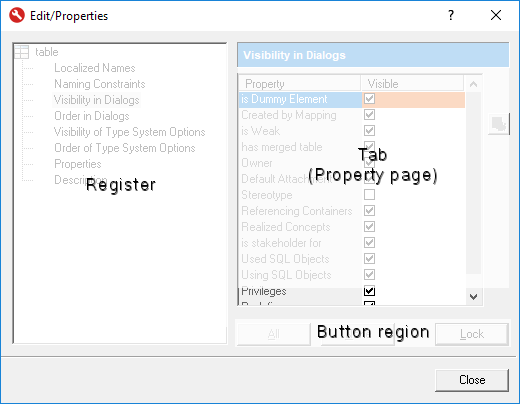Click the table icon in tree root
The height and width of the screenshot is (404, 520).
(22, 52)
